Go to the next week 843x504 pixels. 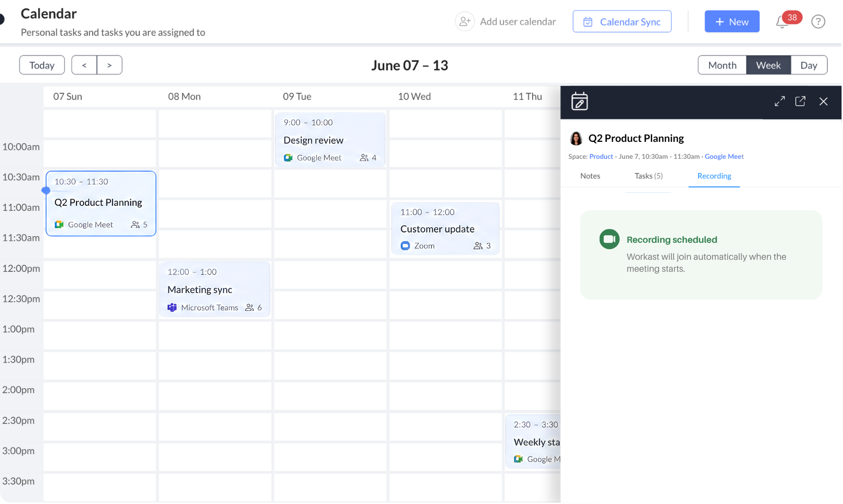coord(109,65)
